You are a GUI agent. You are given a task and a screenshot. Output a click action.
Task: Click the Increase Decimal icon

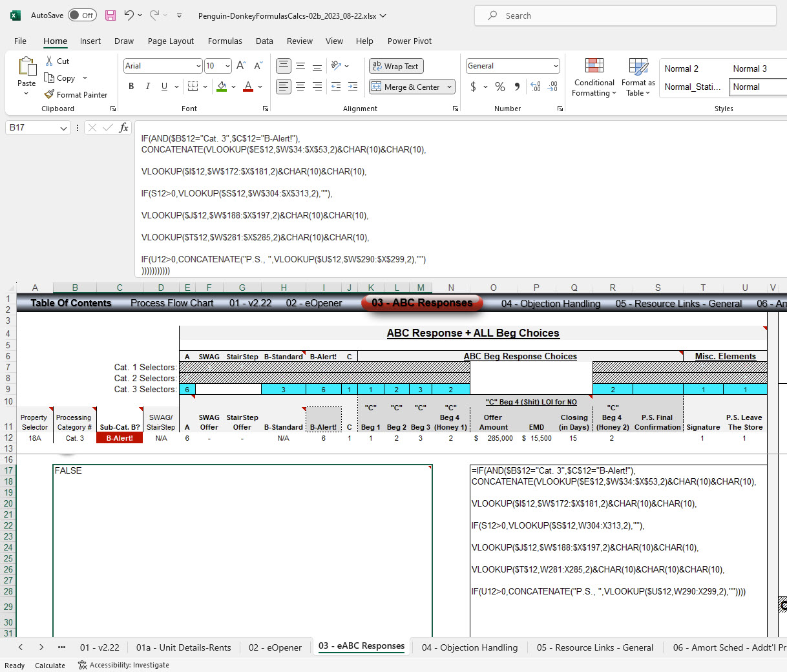pos(536,87)
